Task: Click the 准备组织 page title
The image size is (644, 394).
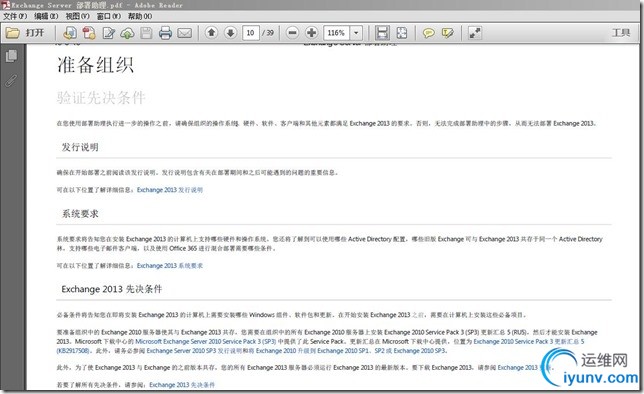Action: 95,65
